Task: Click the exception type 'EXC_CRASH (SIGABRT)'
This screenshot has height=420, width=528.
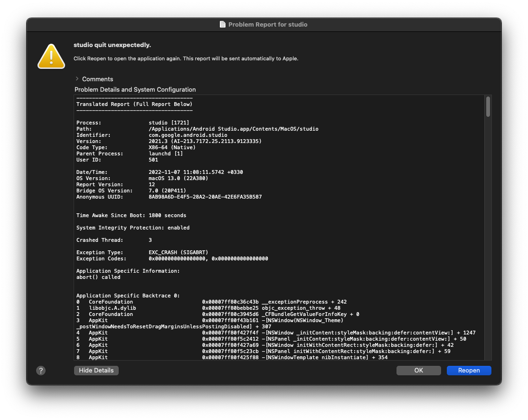Action: tap(179, 252)
